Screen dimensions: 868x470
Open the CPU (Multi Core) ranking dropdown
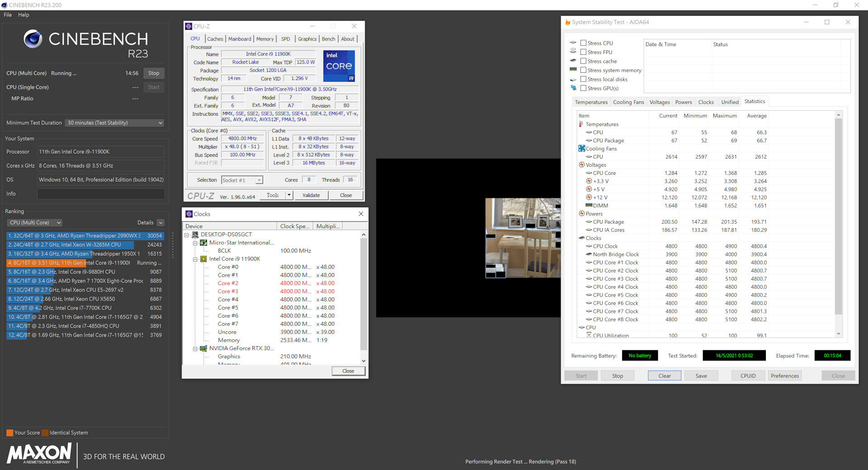(x=34, y=222)
